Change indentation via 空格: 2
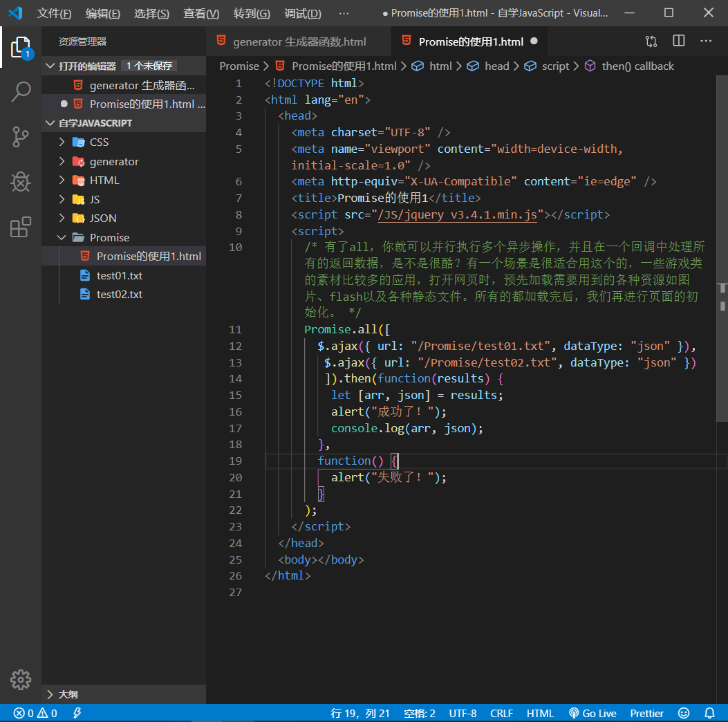The height and width of the screenshot is (722, 728). coord(419,713)
